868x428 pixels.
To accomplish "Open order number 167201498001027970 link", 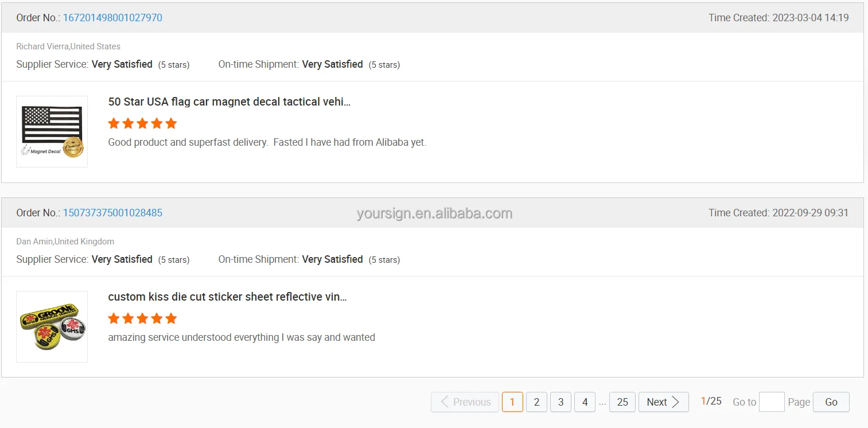I will [x=112, y=18].
